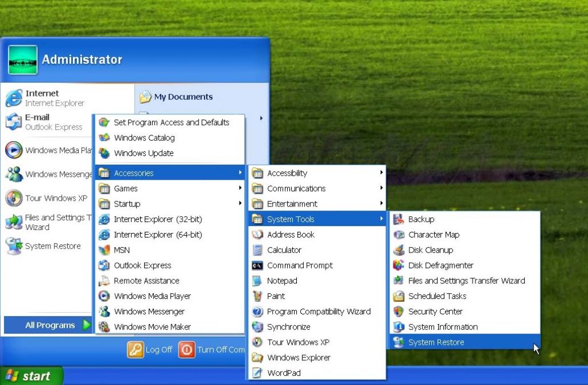588x385 pixels.
Task: Click Windows Movie Maker icon
Action: [104, 326]
